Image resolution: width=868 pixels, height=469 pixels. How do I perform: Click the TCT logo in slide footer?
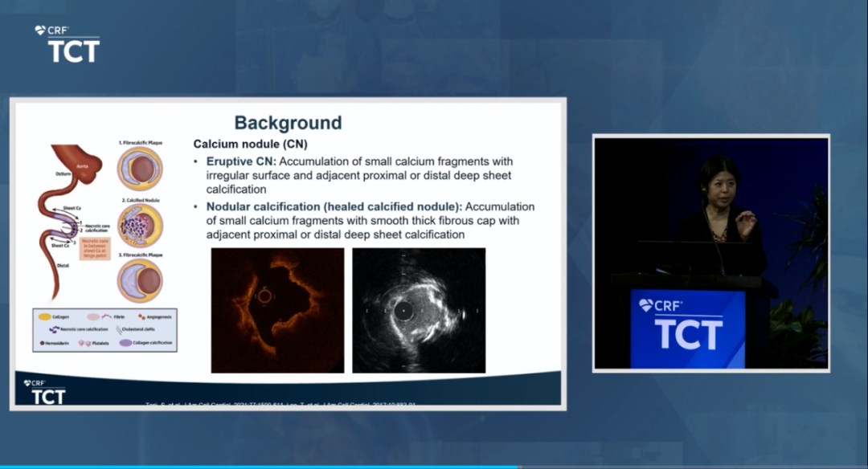(45, 392)
